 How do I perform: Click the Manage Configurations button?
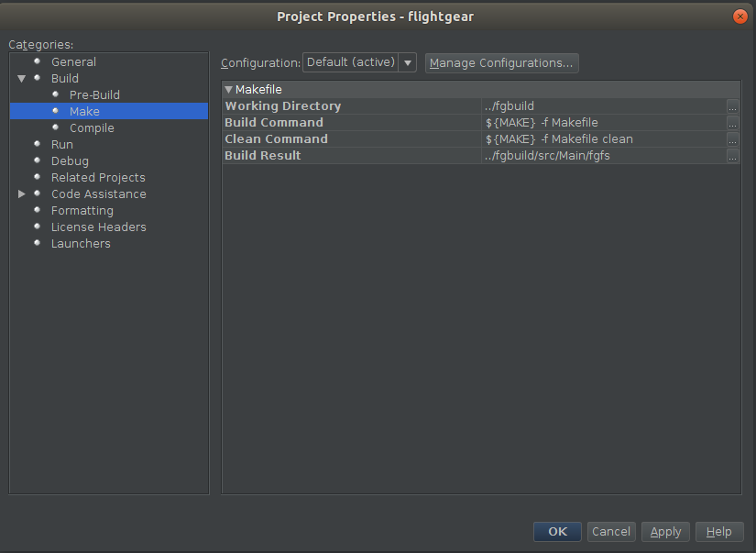pos(501,63)
